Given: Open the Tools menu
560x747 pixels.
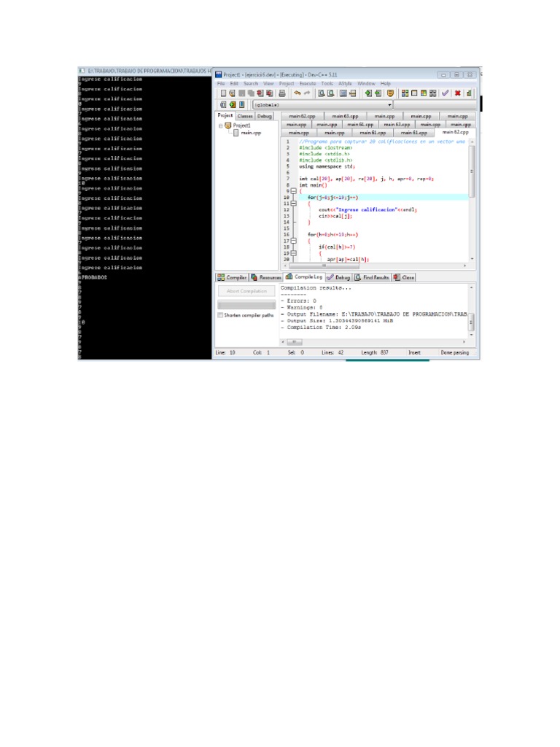Looking at the screenshot, I should [327, 83].
